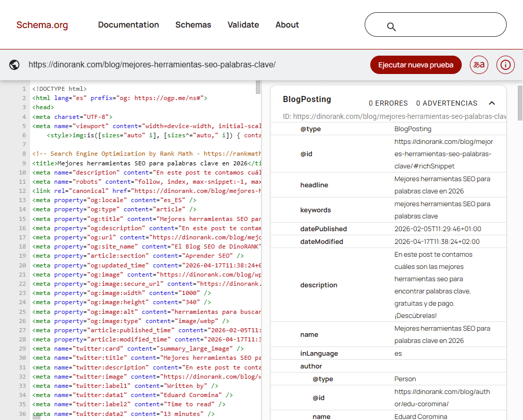Screen dimensions: 523x420
Task: Click the twitter:card meta on line 29
Action: 138,349
